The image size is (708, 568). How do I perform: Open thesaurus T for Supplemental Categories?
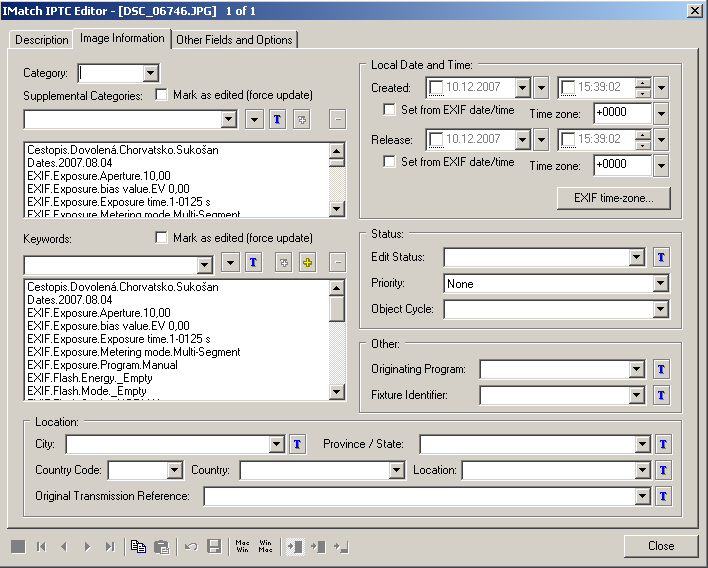[x=277, y=120]
